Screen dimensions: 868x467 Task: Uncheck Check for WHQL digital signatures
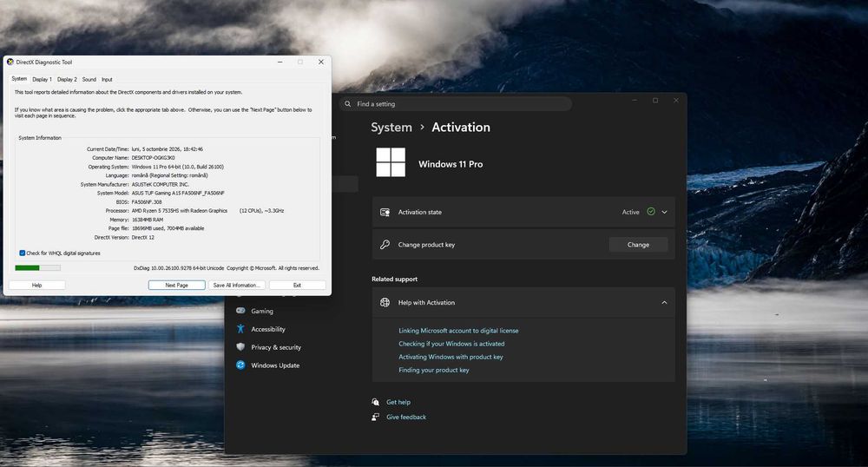tap(23, 253)
